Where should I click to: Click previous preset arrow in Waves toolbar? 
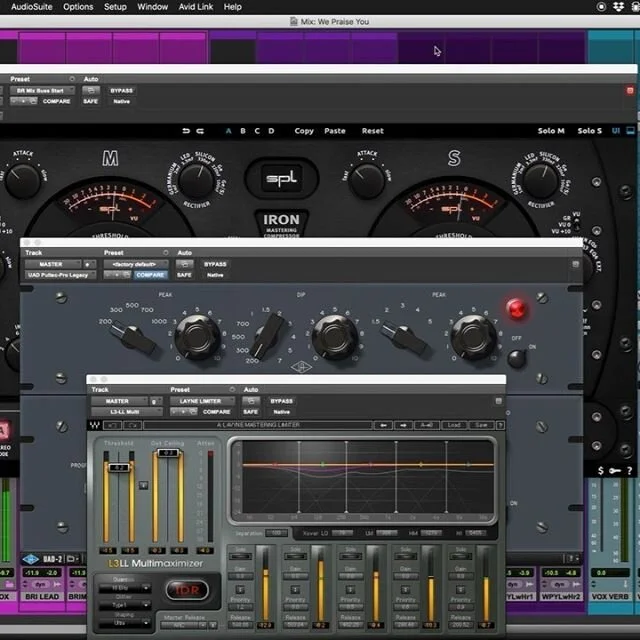click(384, 425)
